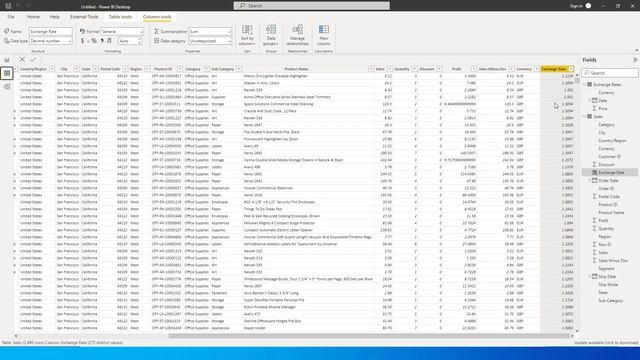640x360 pixels.
Task: Select Currency field under Exchange Rates
Action: click(606, 93)
